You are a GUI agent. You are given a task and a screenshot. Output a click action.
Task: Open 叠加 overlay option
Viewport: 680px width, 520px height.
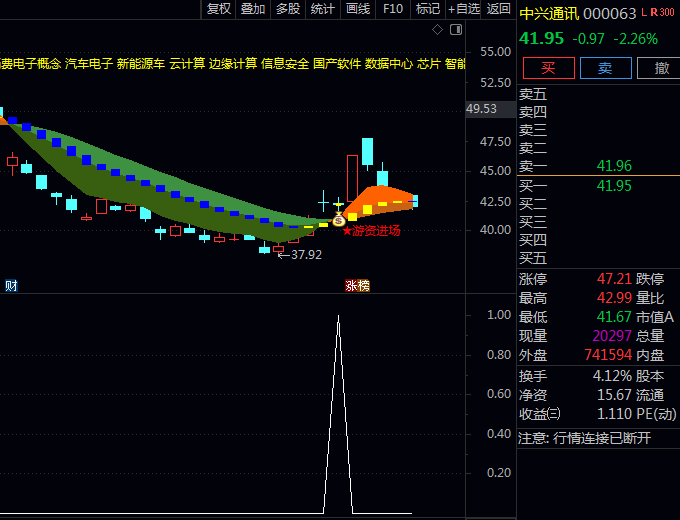pyautogui.click(x=253, y=9)
